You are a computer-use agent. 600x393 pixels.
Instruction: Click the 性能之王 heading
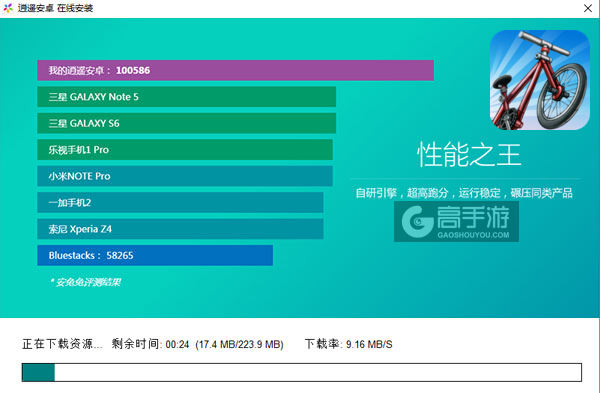coord(469,155)
